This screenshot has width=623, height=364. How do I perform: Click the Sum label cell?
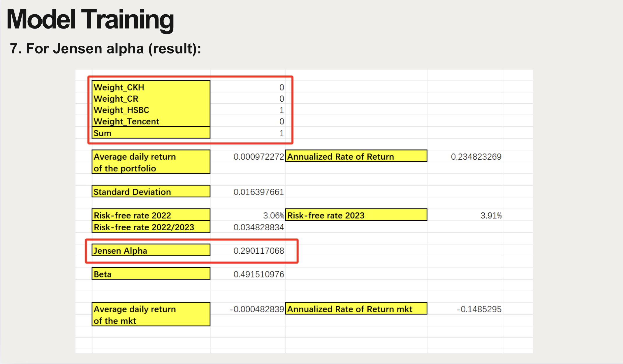pyautogui.click(x=151, y=133)
